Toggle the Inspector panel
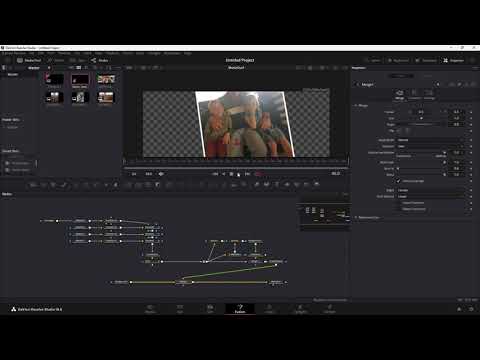The image size is (480, 360). tap(453, 60)
